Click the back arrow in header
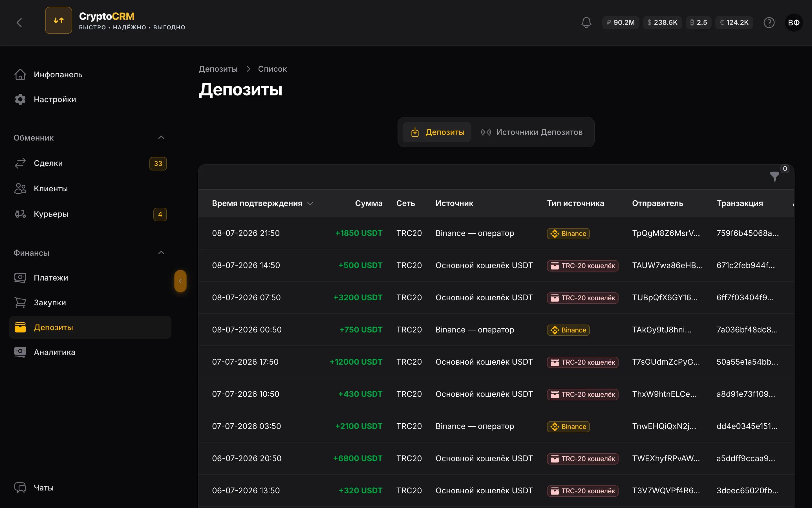The width and height of the screenshot is (812, 508). pos(19,23)
